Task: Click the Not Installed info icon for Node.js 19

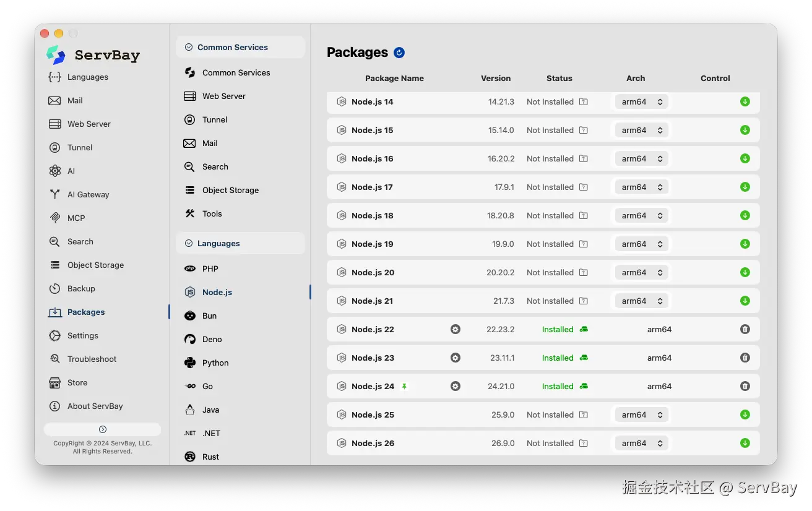Action: [583, 244]
